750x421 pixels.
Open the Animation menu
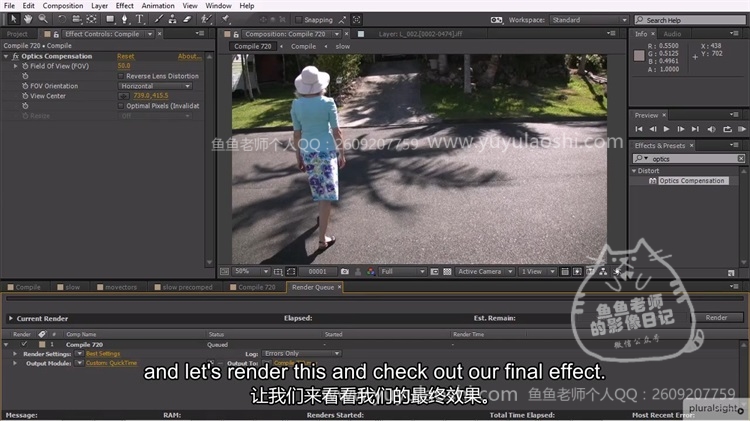click(157, 6)
